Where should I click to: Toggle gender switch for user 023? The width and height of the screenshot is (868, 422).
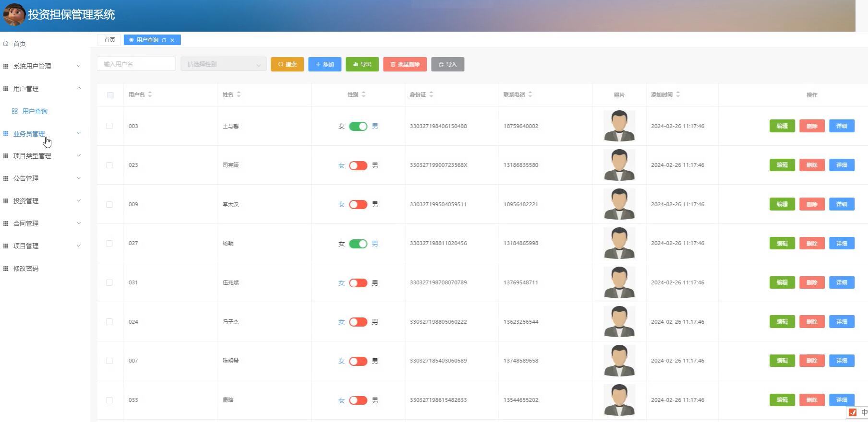358,165
